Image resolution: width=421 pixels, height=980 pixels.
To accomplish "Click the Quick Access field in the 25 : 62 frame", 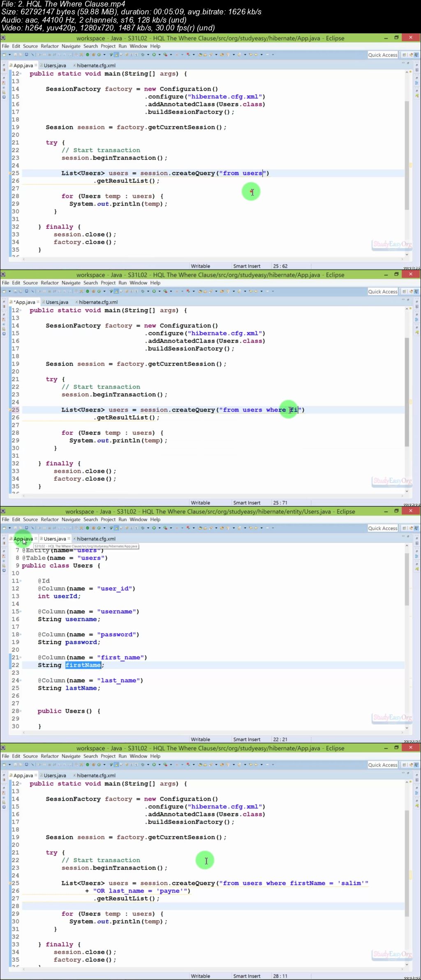I will point(383,55).
